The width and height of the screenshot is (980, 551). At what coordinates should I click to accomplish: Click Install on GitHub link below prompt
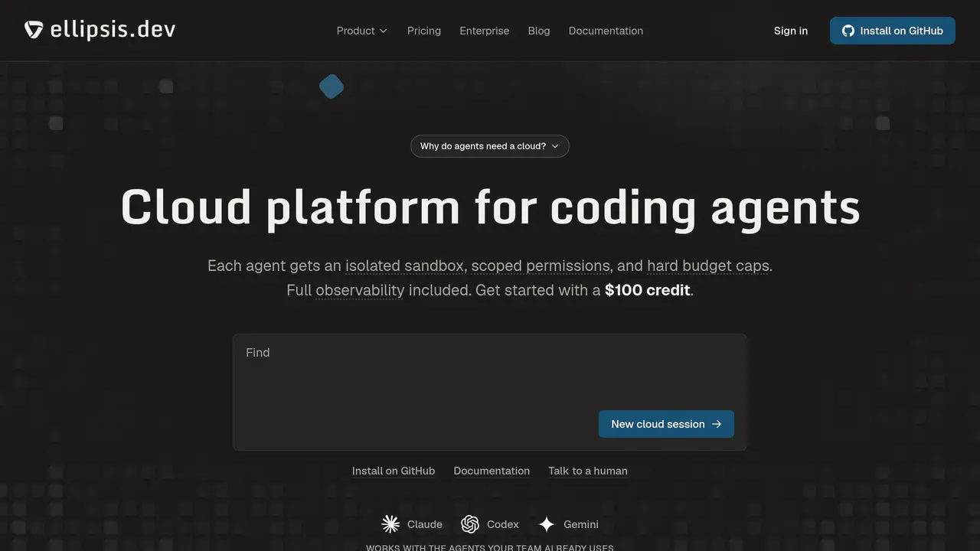(394, 471)
